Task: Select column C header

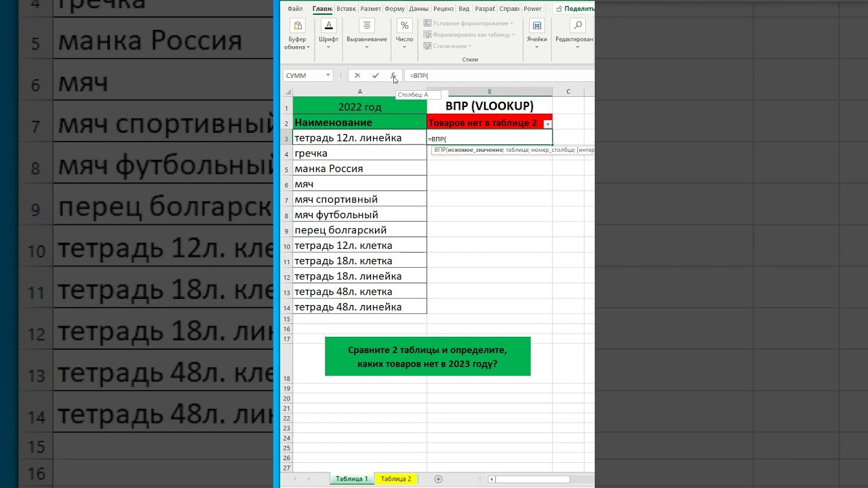Action: coord(568,92)
